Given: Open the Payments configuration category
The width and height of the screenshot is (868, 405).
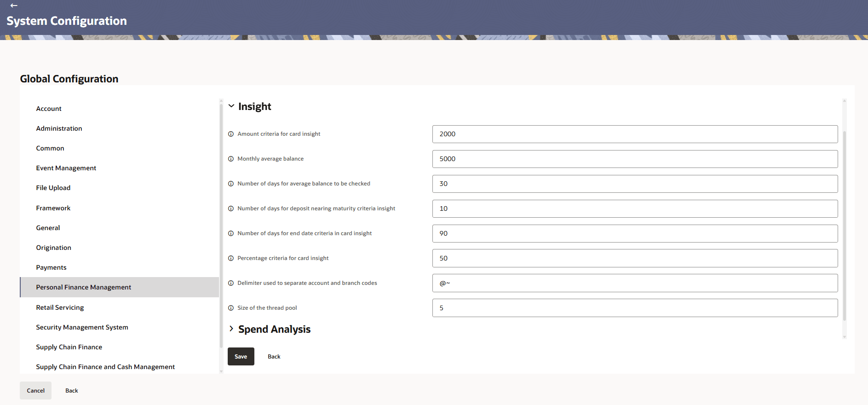Looking at the screenshot, I should [x=51, y=267].
